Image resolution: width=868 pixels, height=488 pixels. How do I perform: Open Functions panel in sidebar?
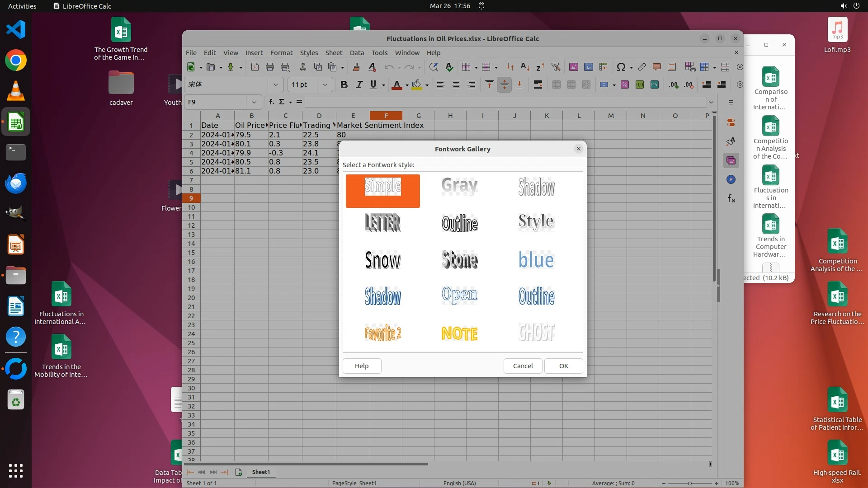click(731, 198)
